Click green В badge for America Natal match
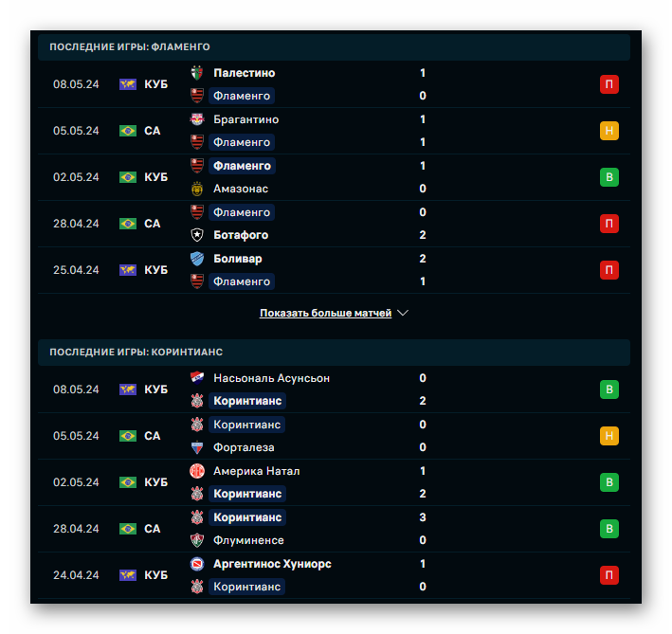Image resolution: width=672 pixels, height=634 pixels. (609, 482)
